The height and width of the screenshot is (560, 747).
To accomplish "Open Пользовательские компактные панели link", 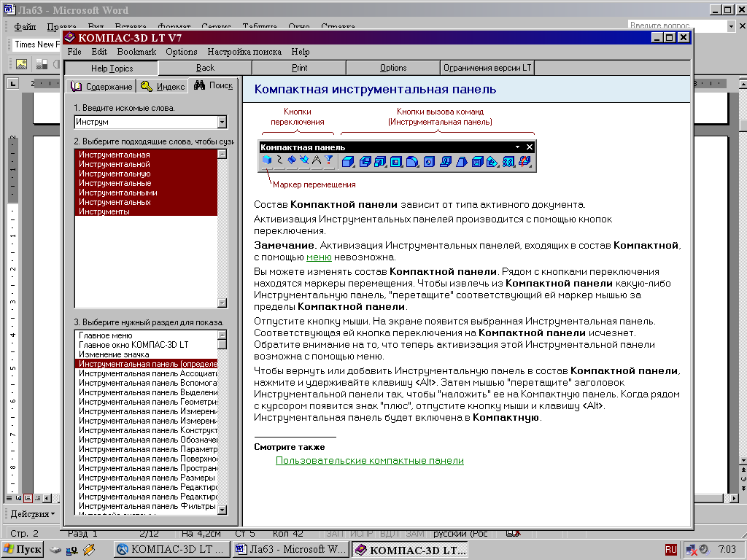I will [x=370, y=461].
